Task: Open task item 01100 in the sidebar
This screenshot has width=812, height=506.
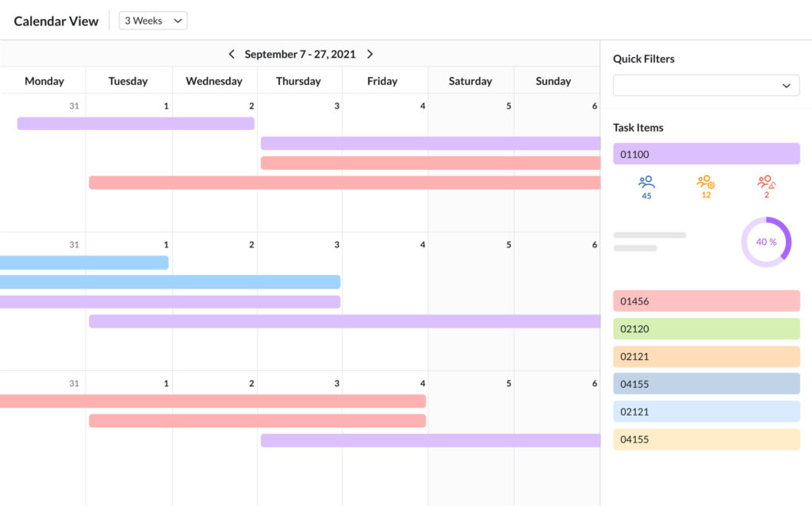Action: 706,153
